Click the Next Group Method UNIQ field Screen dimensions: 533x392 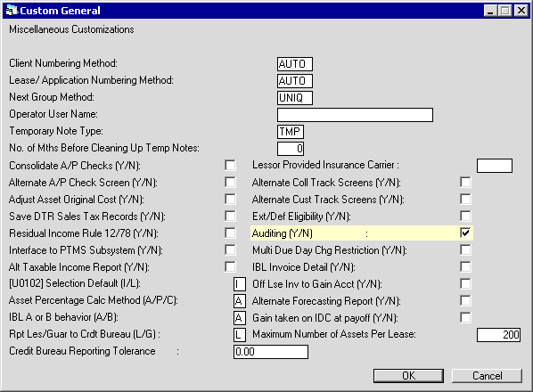(x=295, y=98)
